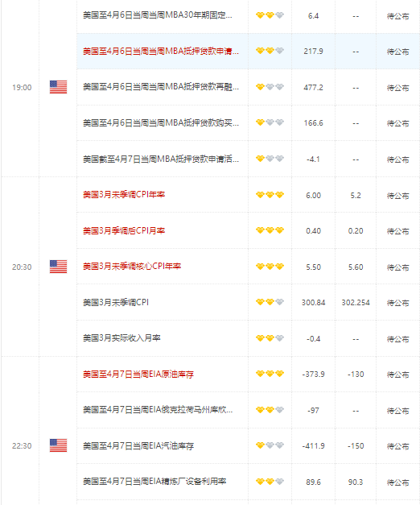Viewport: 420px width, 505px height.
Task: Open 美国3月未季调核心CPI年率 link
Action: coord(132,267)
